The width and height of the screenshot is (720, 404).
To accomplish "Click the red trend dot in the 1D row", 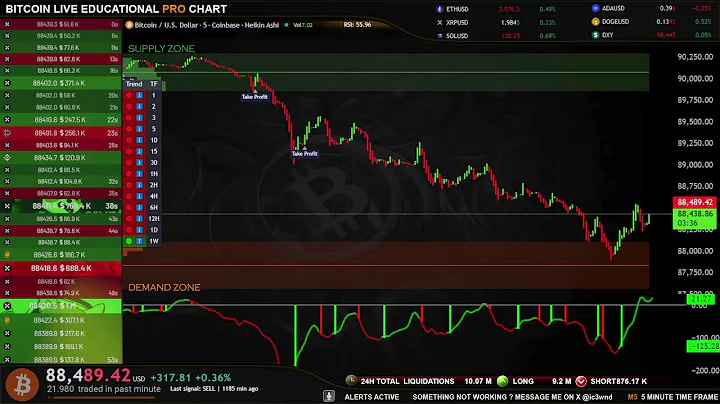I will tap(129, 230).
